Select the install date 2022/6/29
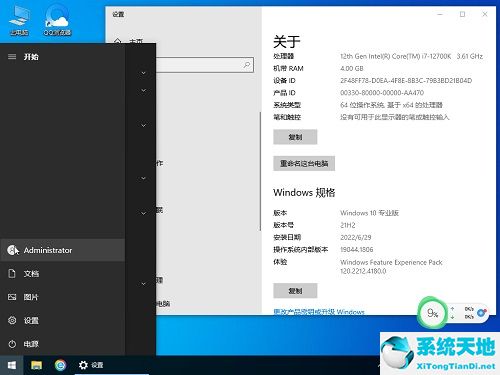The height and width of the screenshot is (375, 500). point(356,237)
